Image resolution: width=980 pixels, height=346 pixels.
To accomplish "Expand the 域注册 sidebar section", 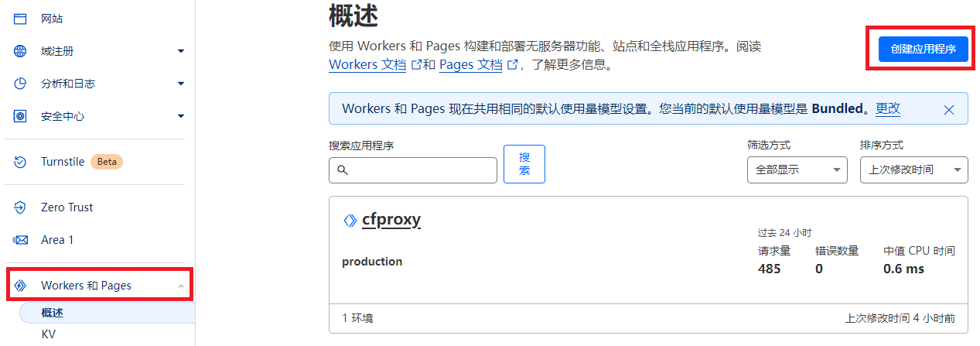I will pos(181,51).
